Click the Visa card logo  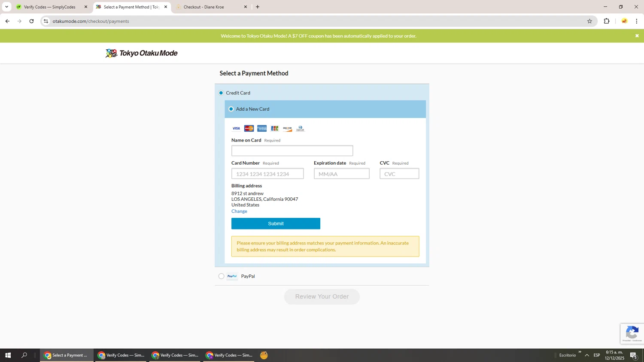point(236,129)
